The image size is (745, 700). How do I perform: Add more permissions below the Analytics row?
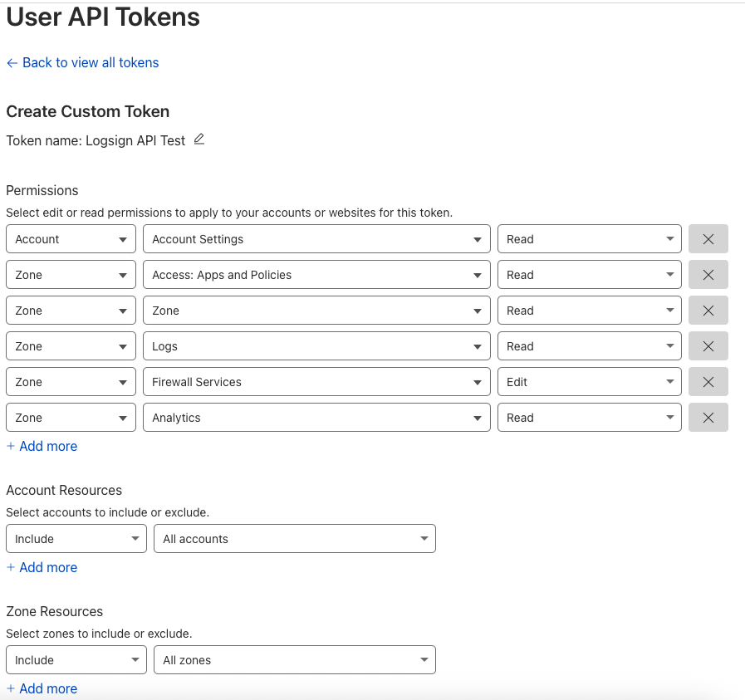42,446
